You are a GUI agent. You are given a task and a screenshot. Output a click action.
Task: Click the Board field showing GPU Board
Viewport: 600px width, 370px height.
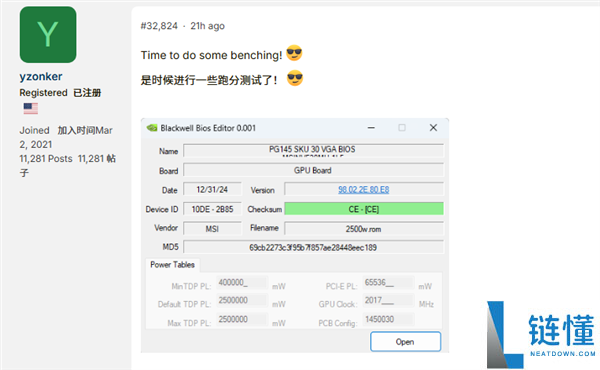[x=313, y=170]
